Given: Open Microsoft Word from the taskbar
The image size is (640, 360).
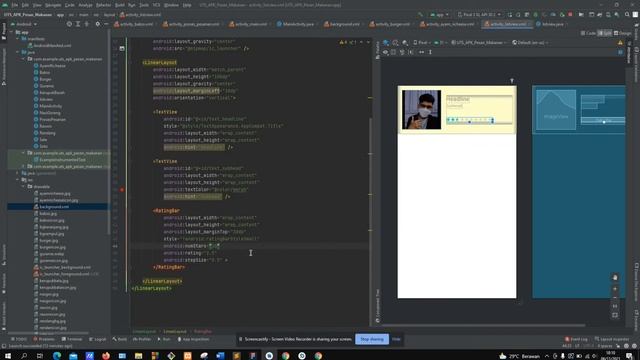Looking at the screenshot, I should click(x=220, y=356).
